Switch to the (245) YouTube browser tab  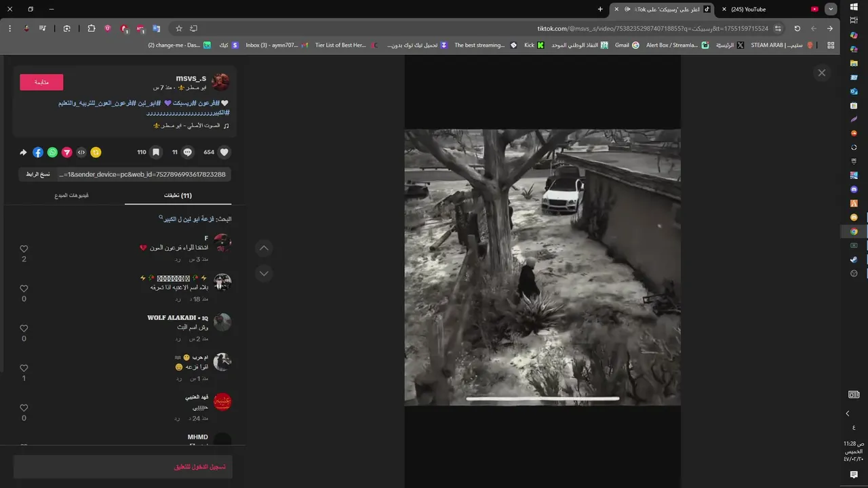click(x=770, y=9)
